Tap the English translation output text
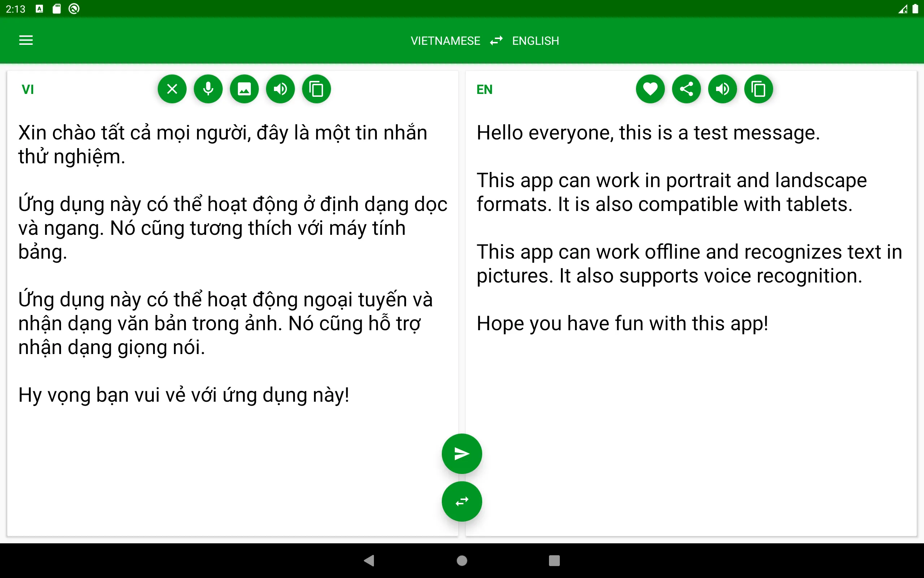 coord(689,228)
